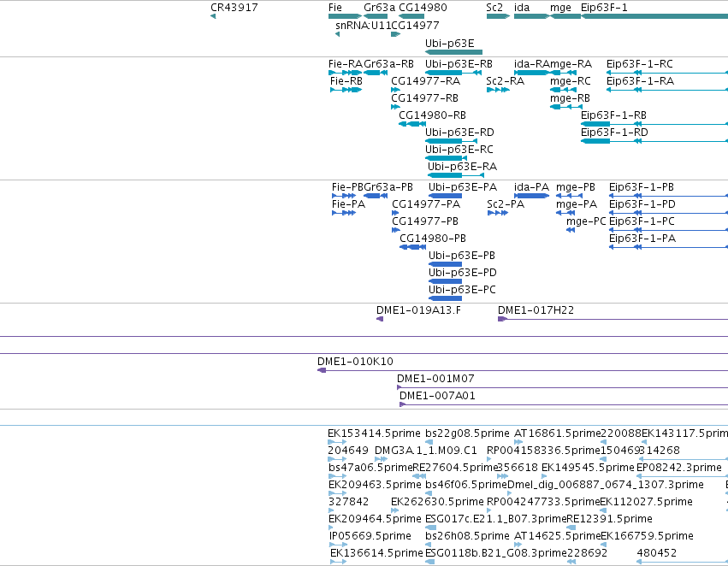
Task: Select the ida-RA transcript label
Action: click(x=531, y=64)
